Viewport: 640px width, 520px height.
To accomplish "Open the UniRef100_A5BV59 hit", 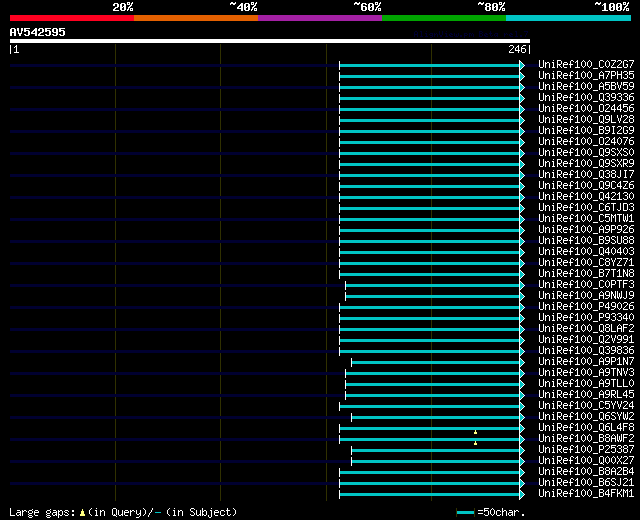I will [586, 87].
